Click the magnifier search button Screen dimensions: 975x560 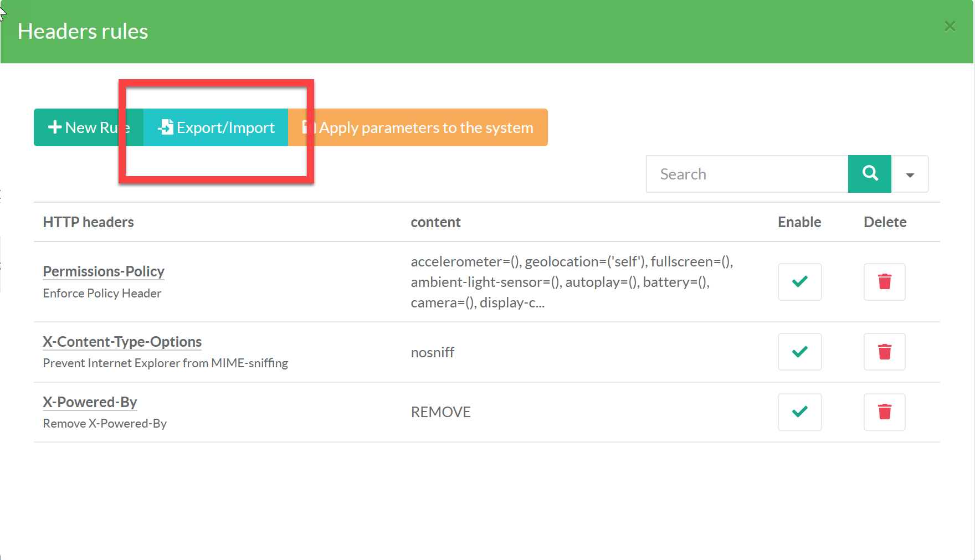point(869,174)
